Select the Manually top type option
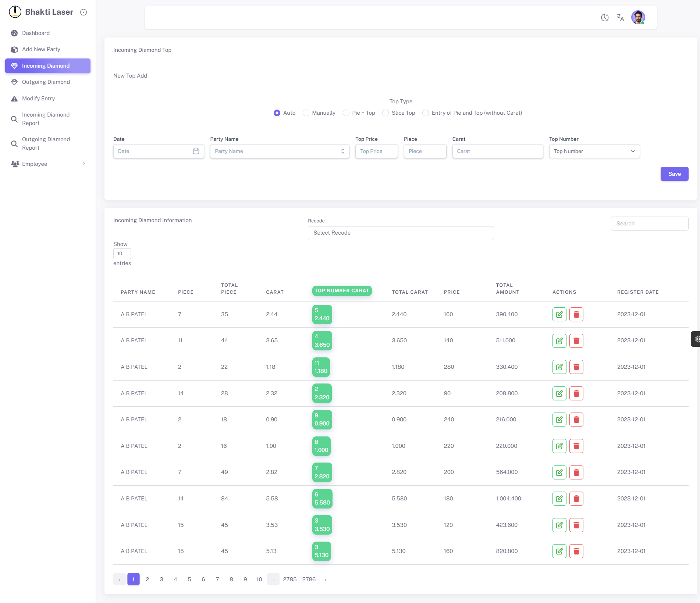Screen dimensions: 700x603 pos(306,113)
